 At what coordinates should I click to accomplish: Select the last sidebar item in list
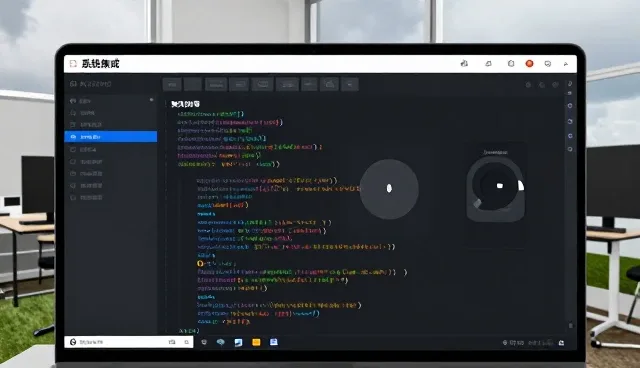point(111,197)
